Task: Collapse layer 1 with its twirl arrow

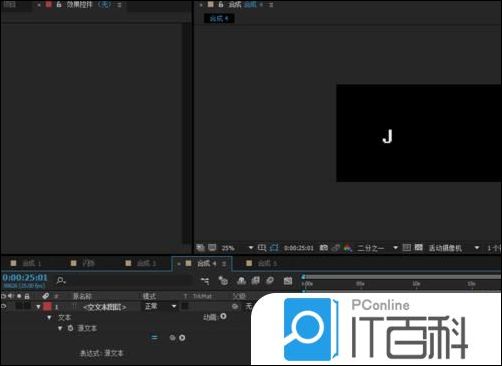Action: (38, 307)
